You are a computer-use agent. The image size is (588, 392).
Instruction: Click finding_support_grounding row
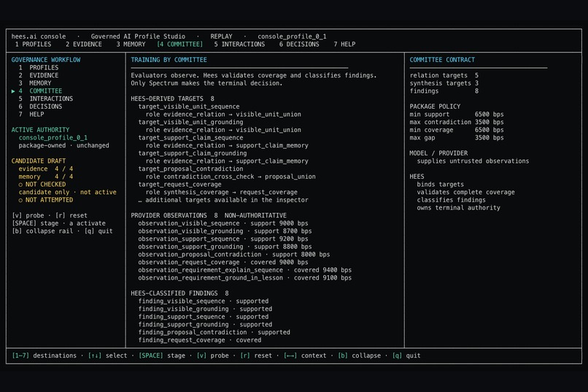[205, 325]
